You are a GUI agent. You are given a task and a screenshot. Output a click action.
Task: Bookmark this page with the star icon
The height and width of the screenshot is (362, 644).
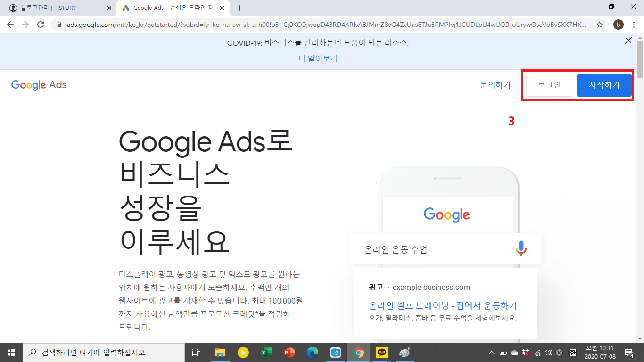click(600, 25)
